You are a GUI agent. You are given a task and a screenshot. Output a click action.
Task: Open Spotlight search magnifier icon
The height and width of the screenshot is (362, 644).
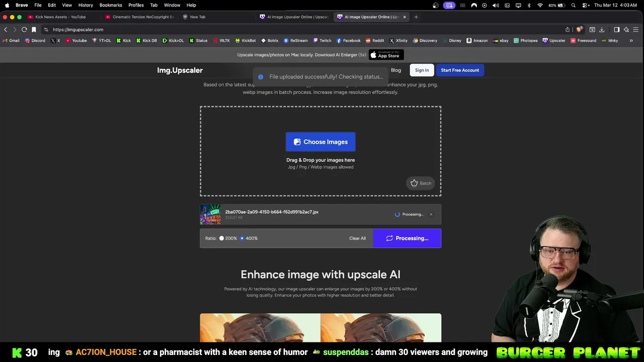coord(574,5)
